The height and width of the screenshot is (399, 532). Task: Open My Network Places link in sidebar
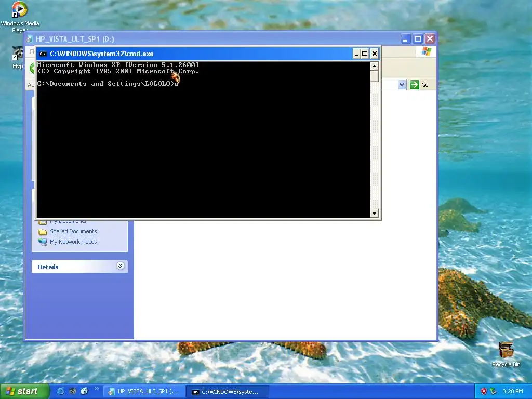(x=73, y=242)
